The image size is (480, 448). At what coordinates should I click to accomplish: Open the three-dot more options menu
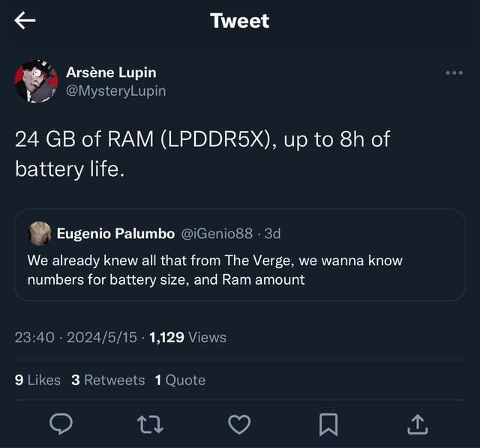tap(454, 73)
